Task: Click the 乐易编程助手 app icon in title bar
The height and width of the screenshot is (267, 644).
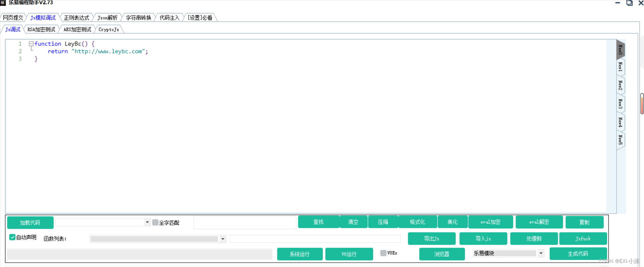Action: pos(3,3)
